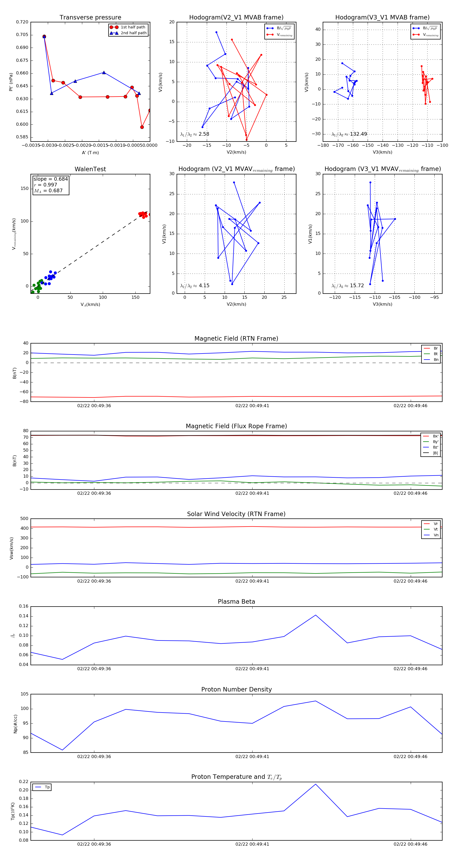Select the '2nd half path' legend entry
473x868 pixels.
[x=128, y=33]
